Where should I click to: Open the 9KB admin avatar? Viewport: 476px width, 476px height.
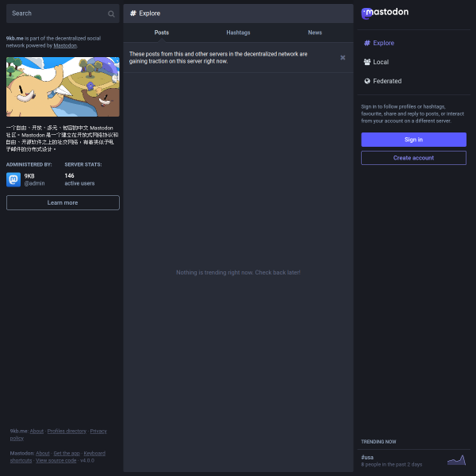13,179
